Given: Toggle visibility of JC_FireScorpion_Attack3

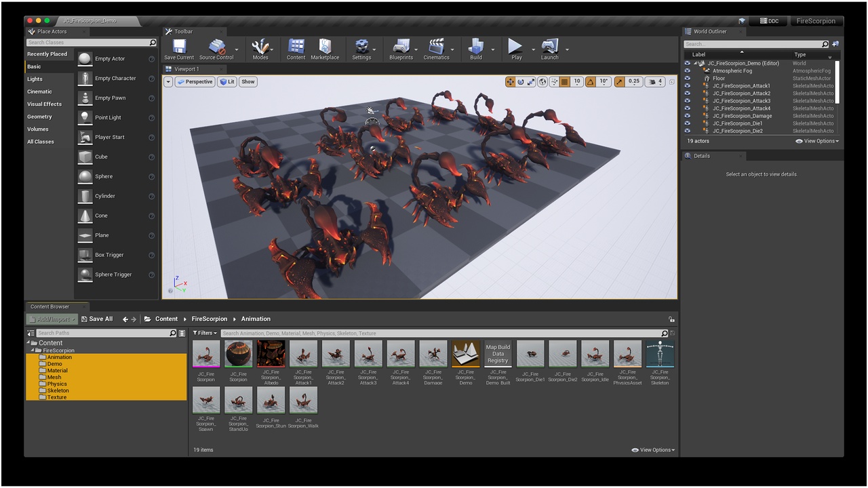Looking at the screenshot, I should 688,101.
